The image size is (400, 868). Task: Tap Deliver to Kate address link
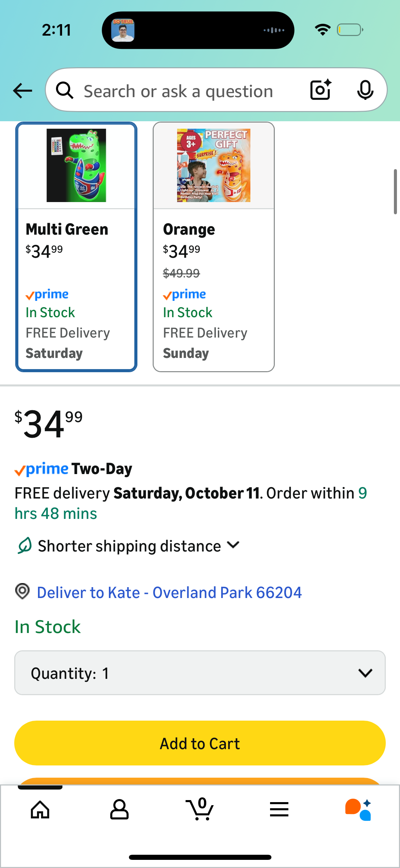(169, 593)
